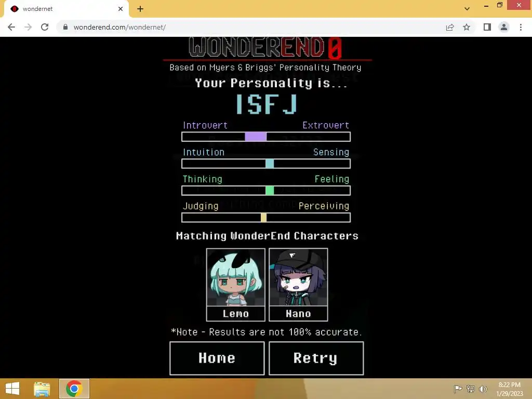Open the Windows Start menu
Viewport: 532px width, 399px height.
[x=12, y=389]
